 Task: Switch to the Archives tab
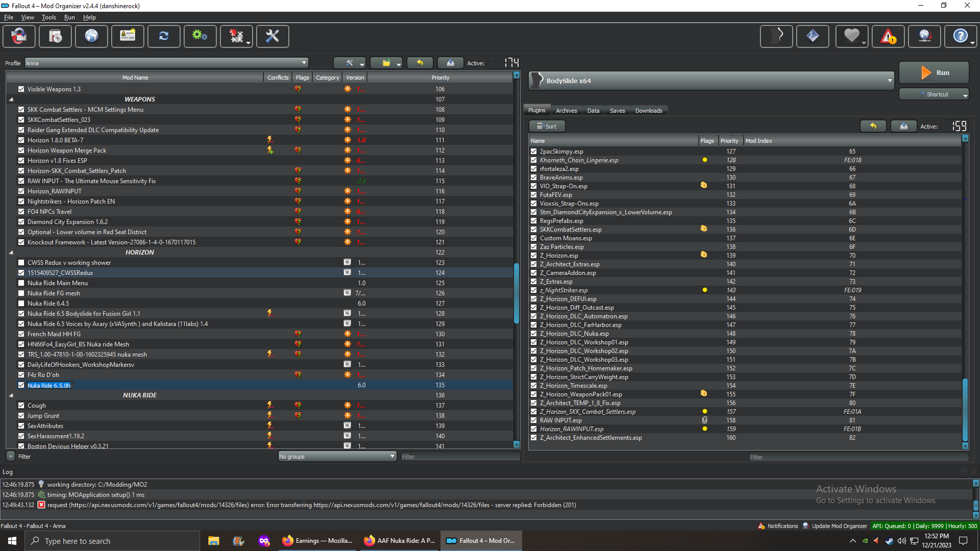tap(566, 110)
